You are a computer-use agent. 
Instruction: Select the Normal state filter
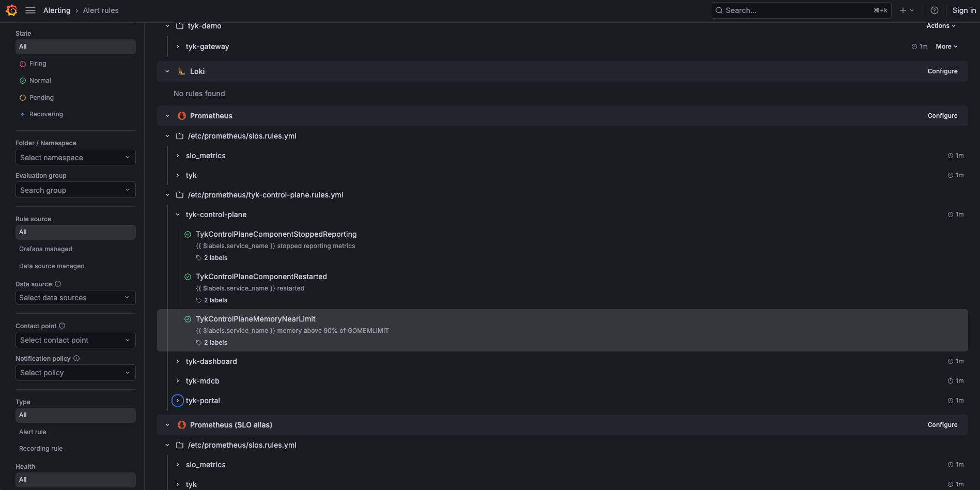75,81
